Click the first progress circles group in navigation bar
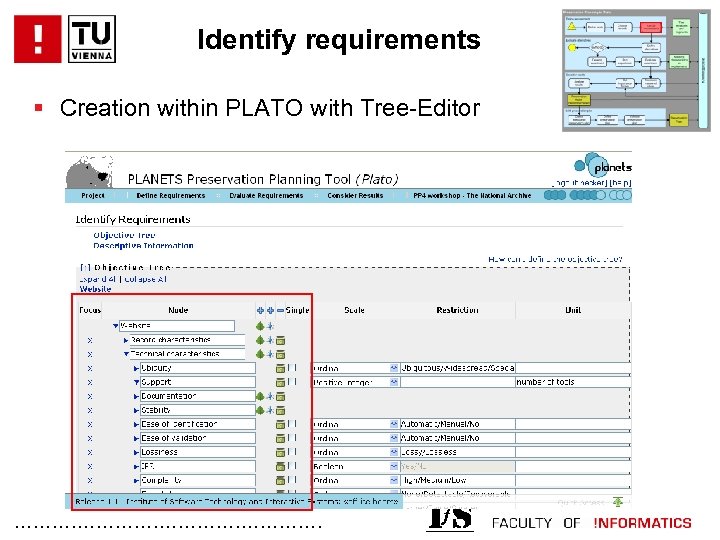Screen dimensions: 720x540 click(555, 195)
